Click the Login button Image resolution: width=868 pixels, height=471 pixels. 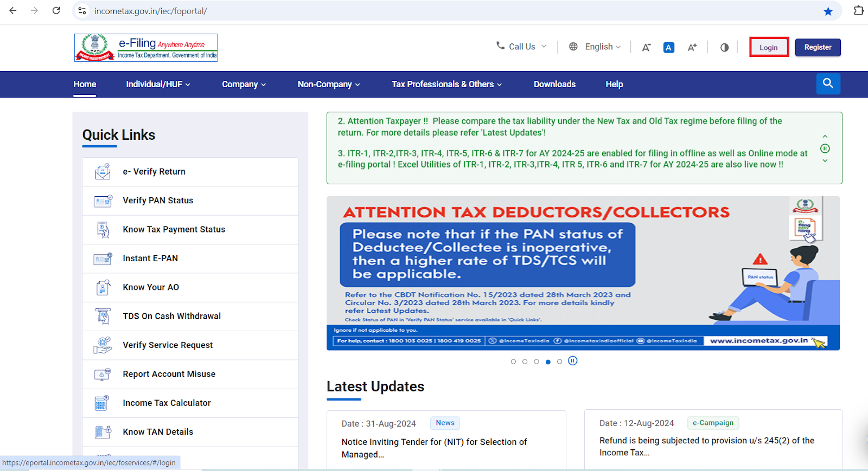tap(769, 48)
